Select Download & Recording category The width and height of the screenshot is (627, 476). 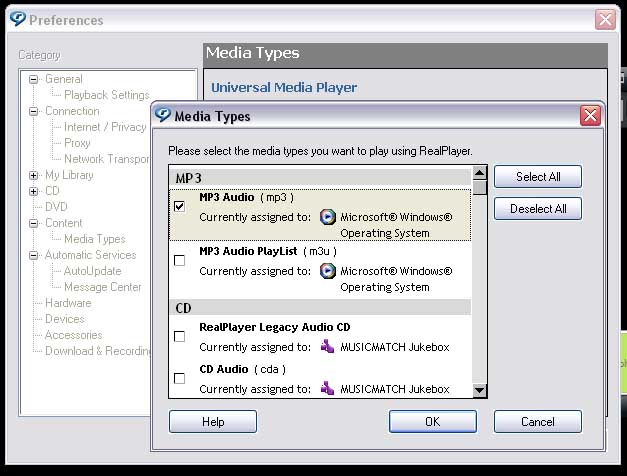coord(98,351)
